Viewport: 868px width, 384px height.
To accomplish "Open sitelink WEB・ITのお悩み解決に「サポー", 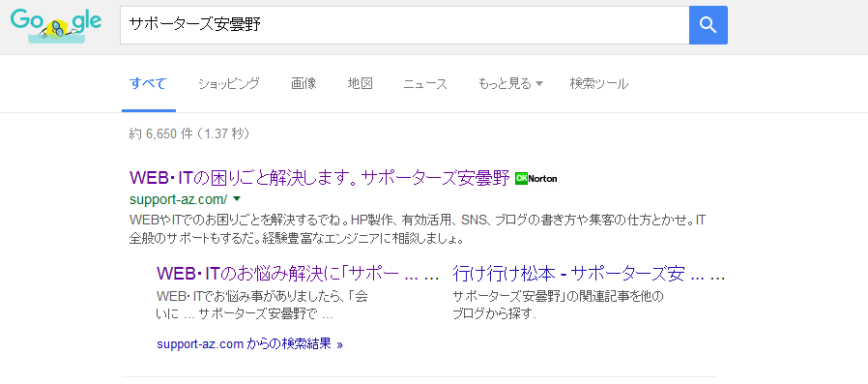I will click(x=298, y=274).
